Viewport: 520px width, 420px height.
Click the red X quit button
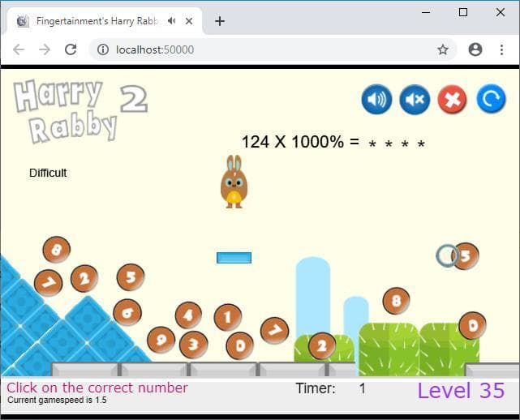(x=453, y=99)
